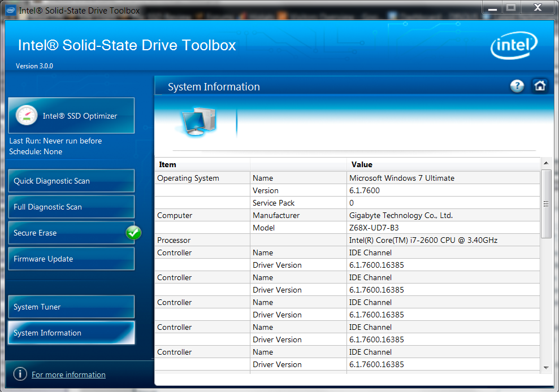This screenshot has width=559, height=392.
Task: Click the Intel SSD Optimizer gauge icon
Action: point(27,116)
